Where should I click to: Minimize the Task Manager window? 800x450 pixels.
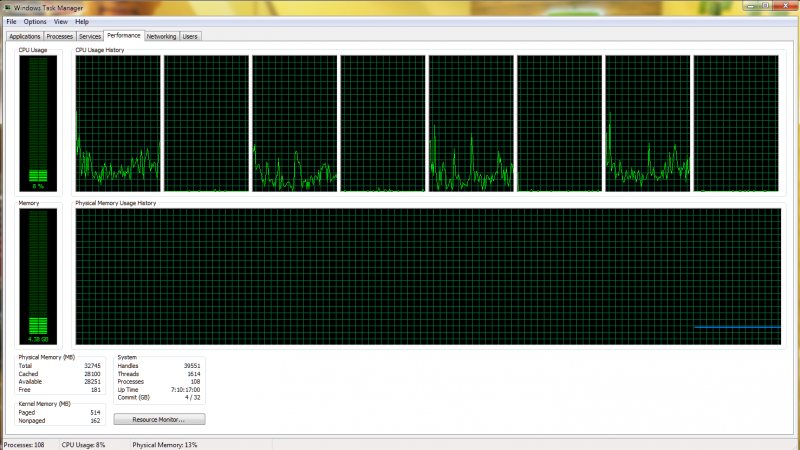coord(751,6)
